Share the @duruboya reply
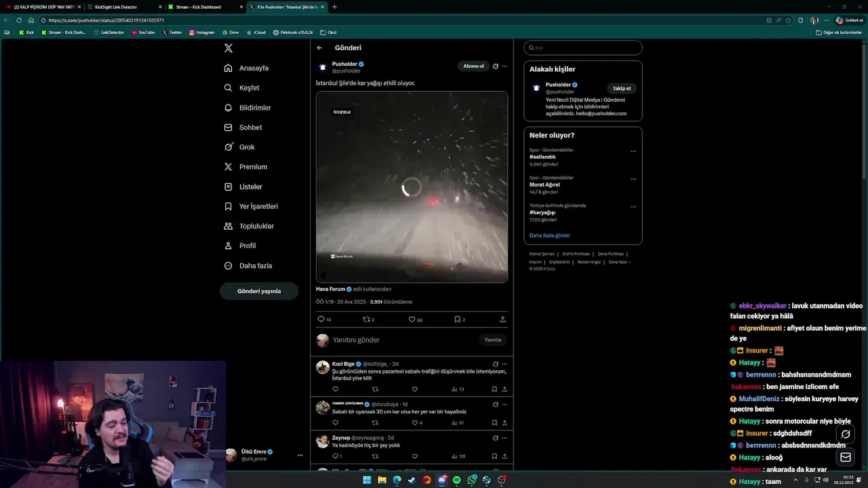This screenshot has width=868, height=488. 505,423
